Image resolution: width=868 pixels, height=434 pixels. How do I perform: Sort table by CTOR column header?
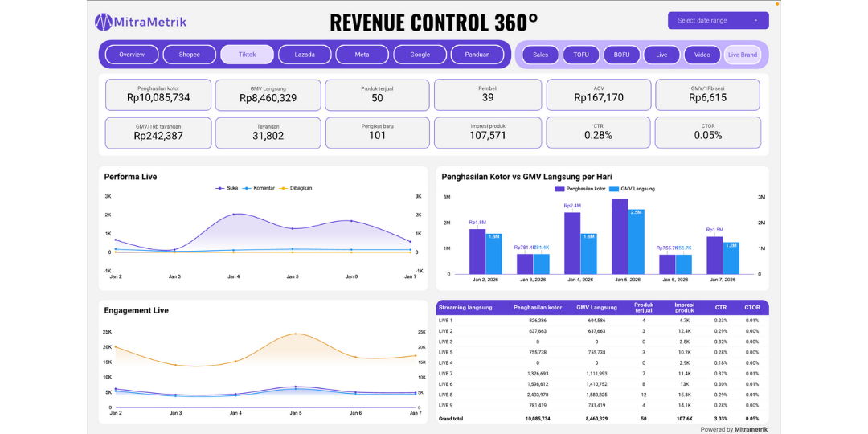(x=751, y=307)
